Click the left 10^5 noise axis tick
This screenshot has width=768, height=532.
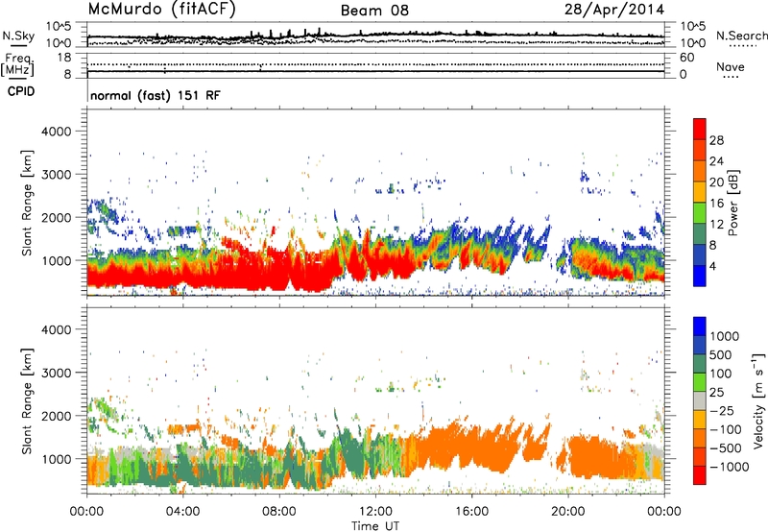[x=59, y=26]
